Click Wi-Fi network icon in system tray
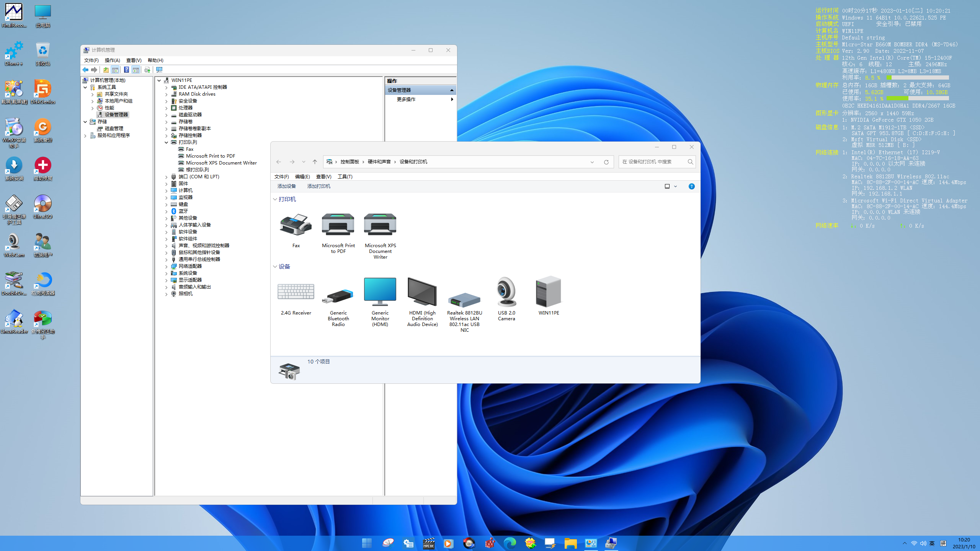Screen dimensions: 980x551 (914, 543)
